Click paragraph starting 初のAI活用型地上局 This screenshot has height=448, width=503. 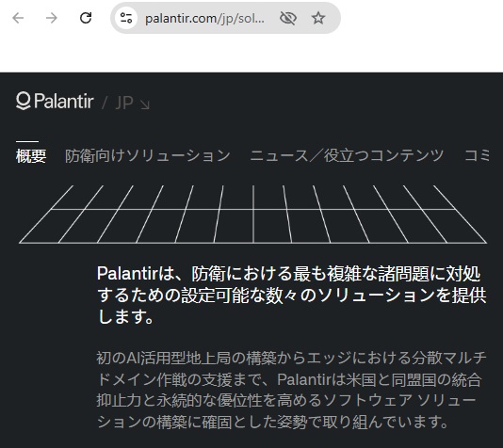292,390
